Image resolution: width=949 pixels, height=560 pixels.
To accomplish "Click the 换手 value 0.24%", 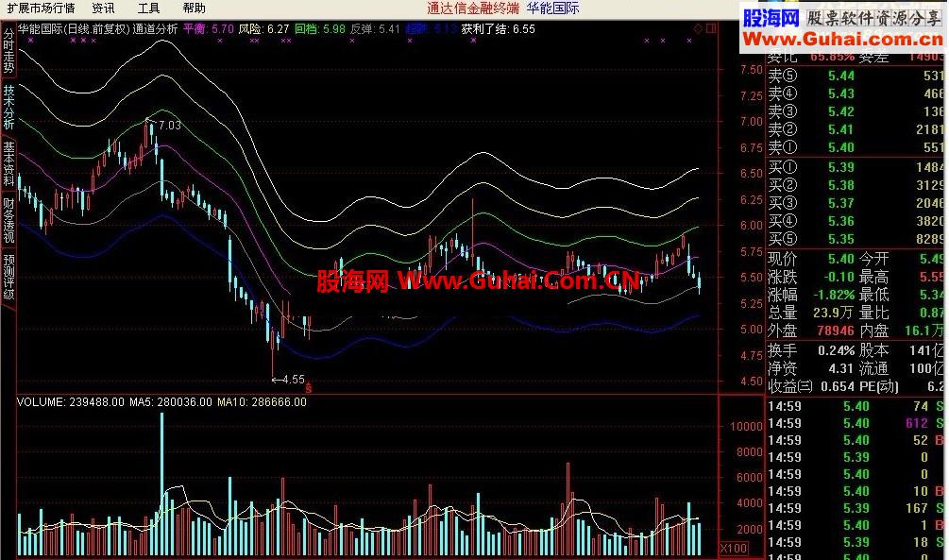I will tap(836, 351).
